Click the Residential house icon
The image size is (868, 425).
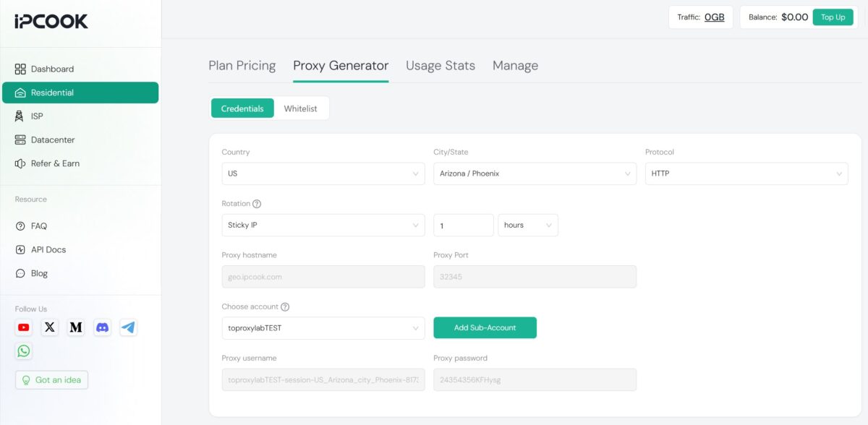point(20,93)
